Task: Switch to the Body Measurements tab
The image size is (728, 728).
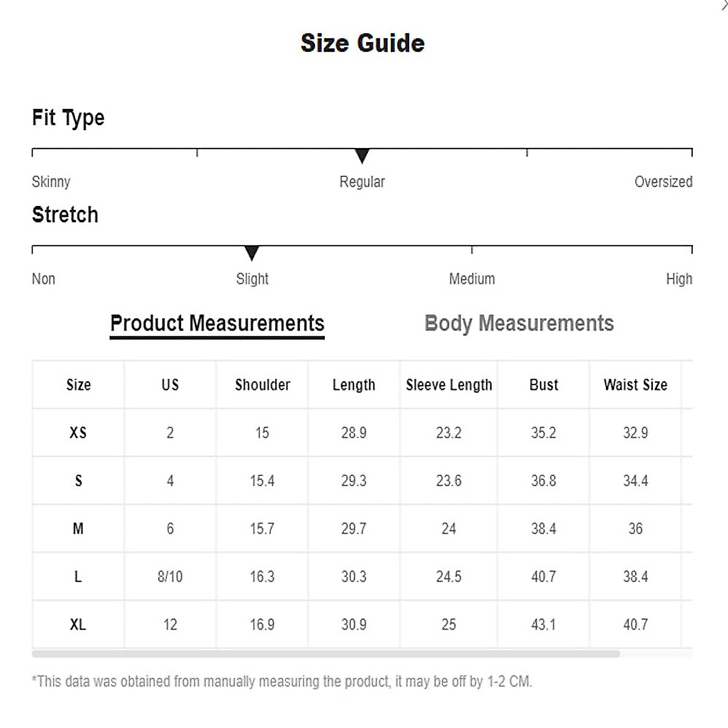Action: click(x=519, y=323)
